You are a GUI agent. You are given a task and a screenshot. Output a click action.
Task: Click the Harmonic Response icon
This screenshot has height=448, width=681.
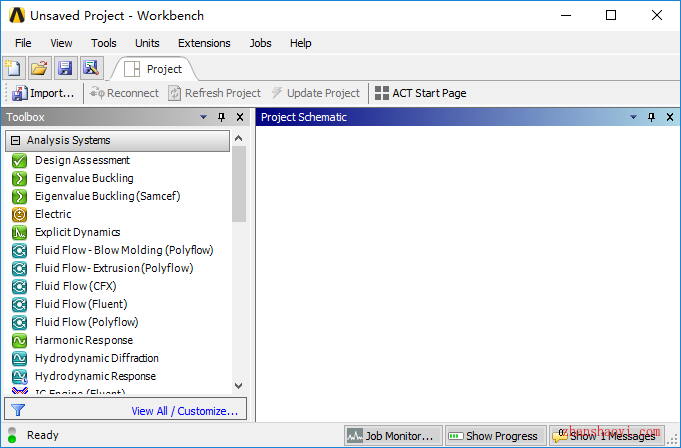pos(20,341)
